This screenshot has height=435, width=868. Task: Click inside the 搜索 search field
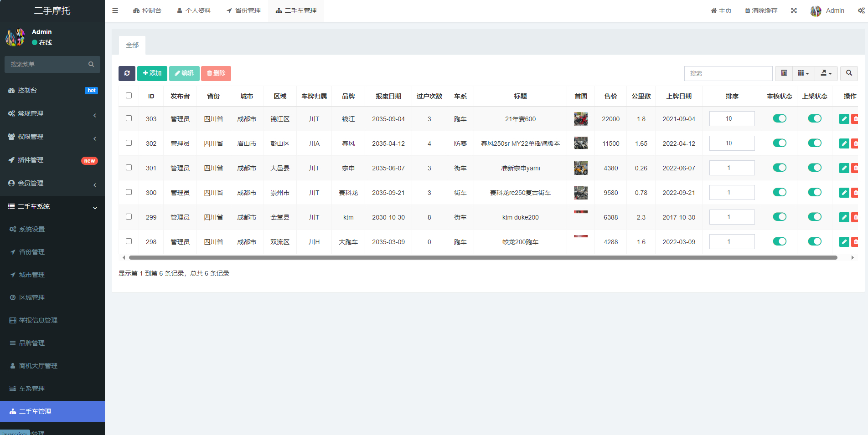728,73
